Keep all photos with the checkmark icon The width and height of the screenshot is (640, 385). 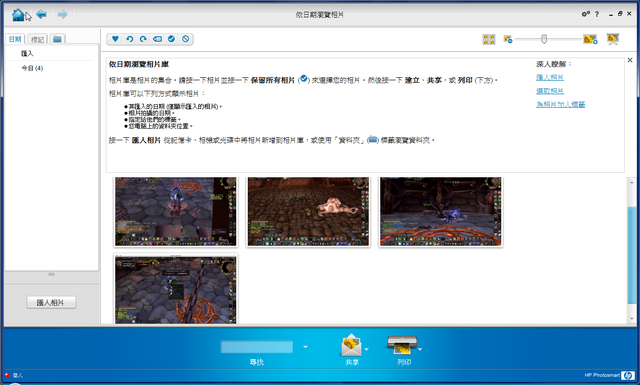pyautogui.click(x=171, y=39)
